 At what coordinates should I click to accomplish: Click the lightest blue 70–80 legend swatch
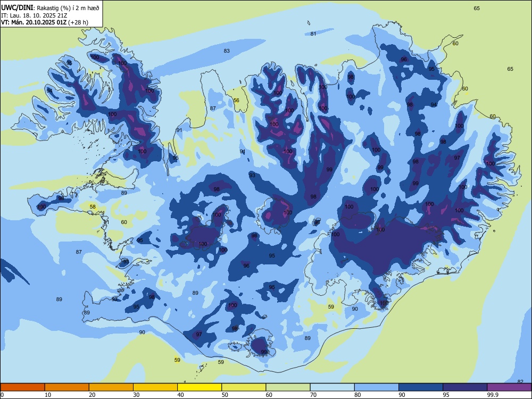(332, 387)
